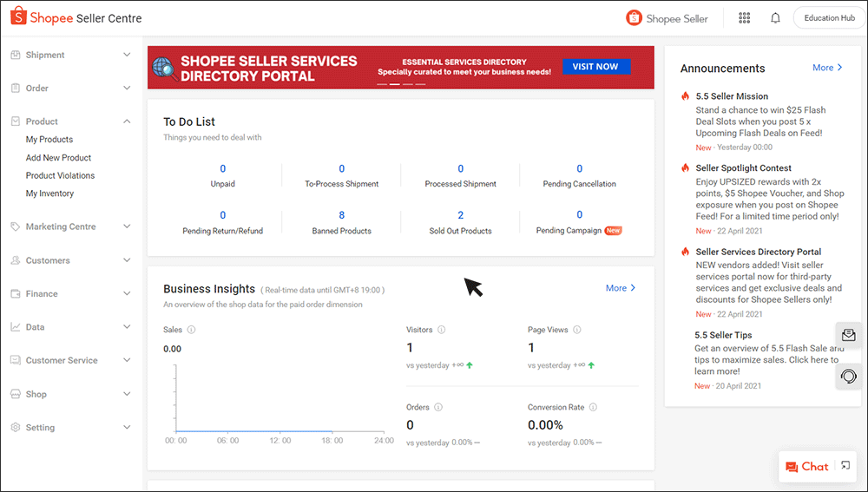Viewport: 868px width, 492px height.
Task: Go to My Inventory
Action: pos(49,194)
